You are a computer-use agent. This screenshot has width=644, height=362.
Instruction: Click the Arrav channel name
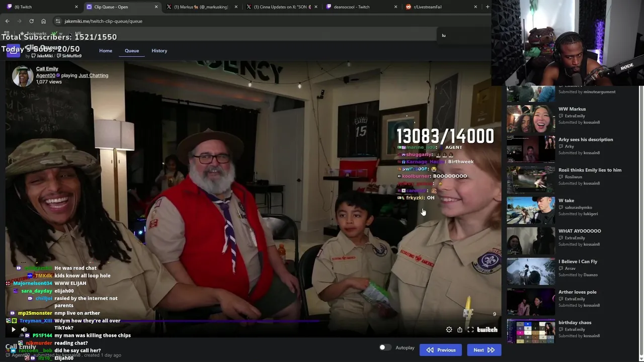(x=570, y=268)
